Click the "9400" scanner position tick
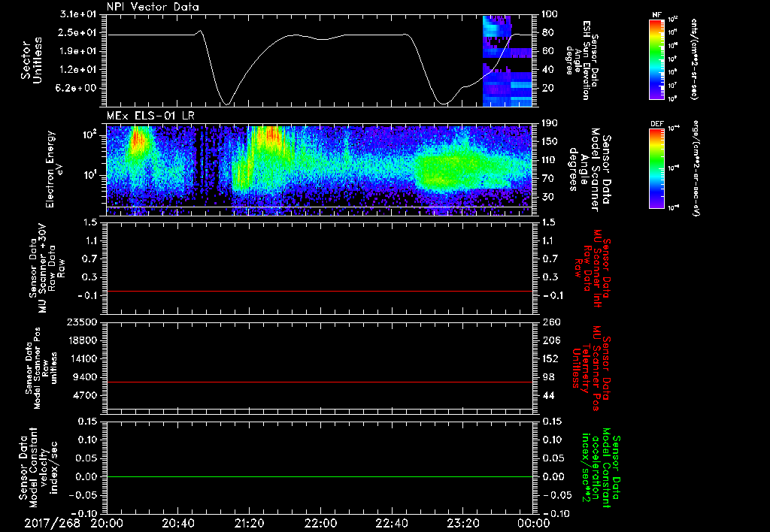Screen dimensions: 770x532 click(84, 377)
